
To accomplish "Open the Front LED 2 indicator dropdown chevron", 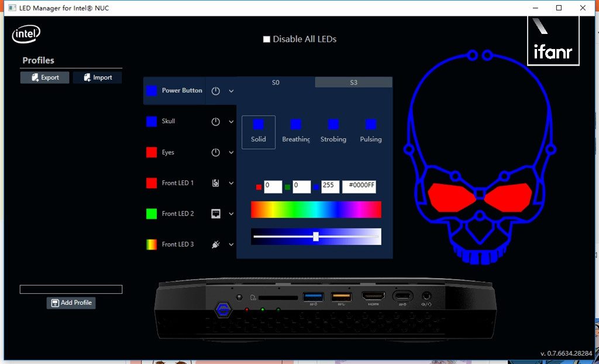I will [x=231, y=214].
